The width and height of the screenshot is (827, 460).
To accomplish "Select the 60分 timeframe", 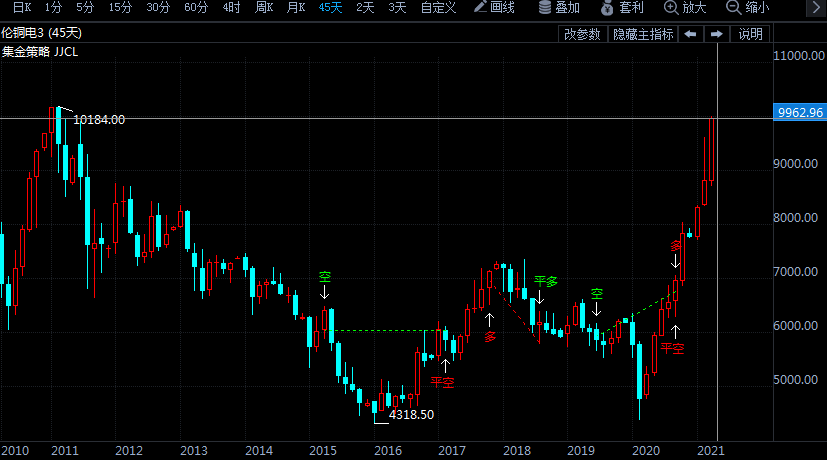I will pyautogui.click(x=196, y=7).
